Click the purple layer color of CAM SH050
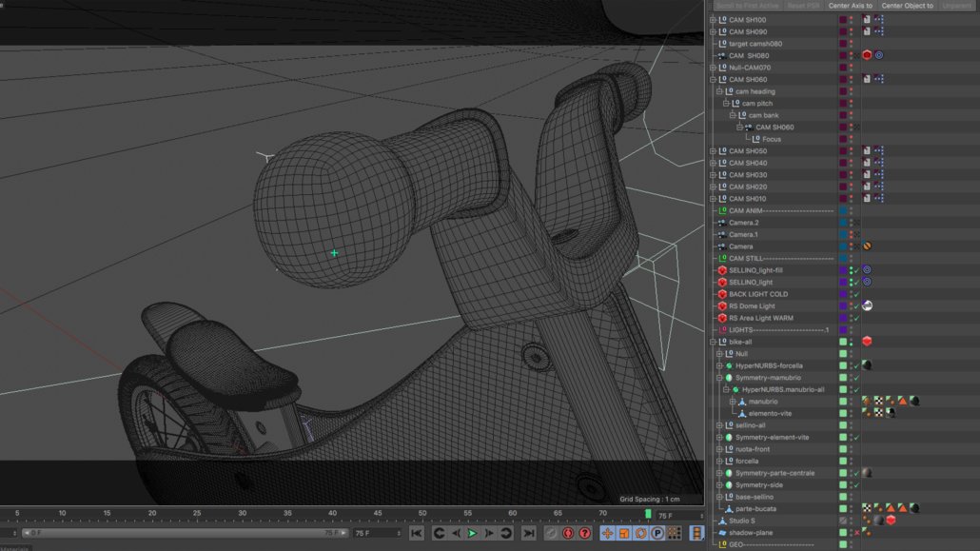The height and width of the screenshot is (551, 980). 842,150
